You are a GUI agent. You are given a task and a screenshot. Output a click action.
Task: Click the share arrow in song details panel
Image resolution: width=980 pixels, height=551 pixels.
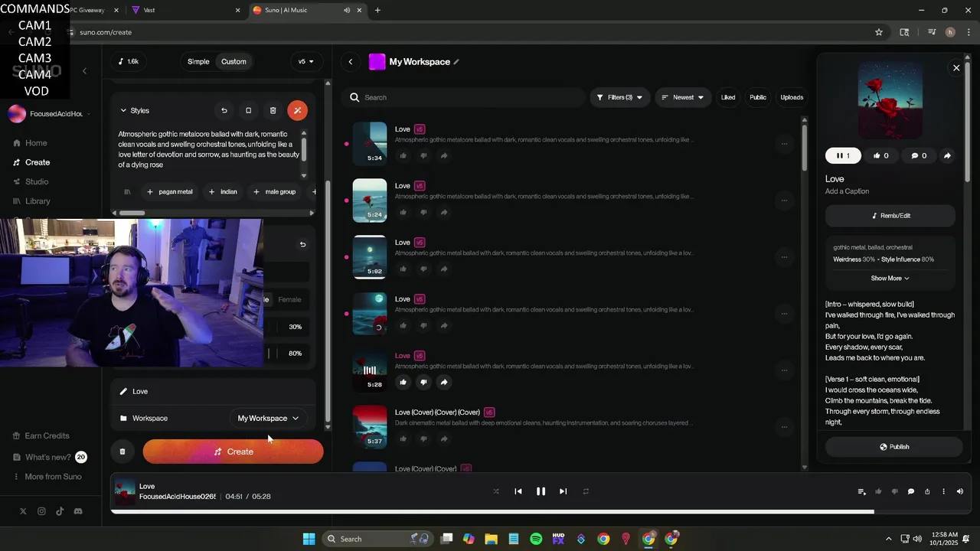[947, 155]
